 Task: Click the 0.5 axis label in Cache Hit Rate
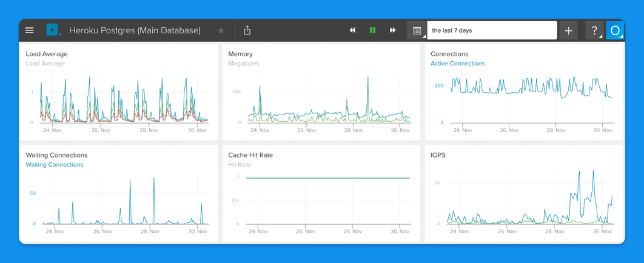(235, 201)
